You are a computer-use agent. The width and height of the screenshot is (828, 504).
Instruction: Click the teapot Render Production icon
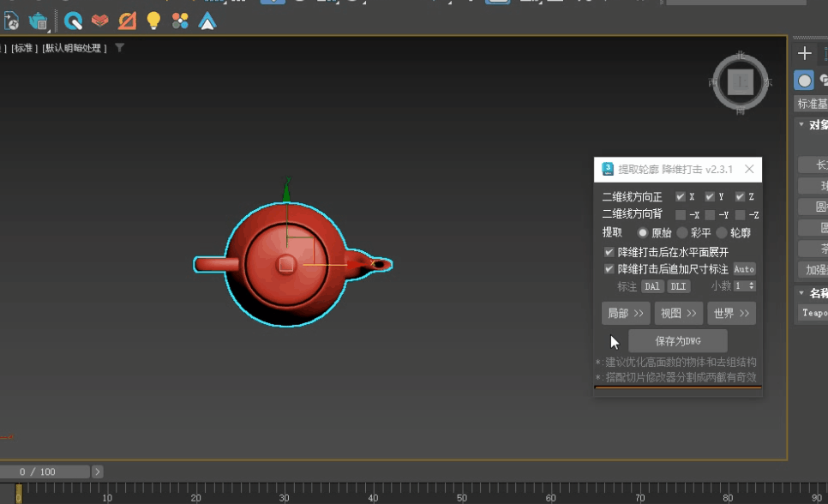pos(38,21)
